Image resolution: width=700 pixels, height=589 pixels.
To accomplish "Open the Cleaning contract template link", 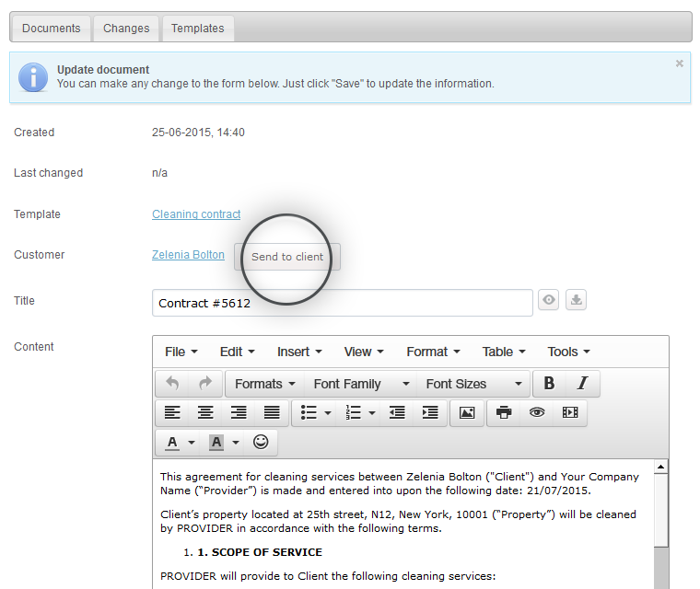I will [196, 214].
